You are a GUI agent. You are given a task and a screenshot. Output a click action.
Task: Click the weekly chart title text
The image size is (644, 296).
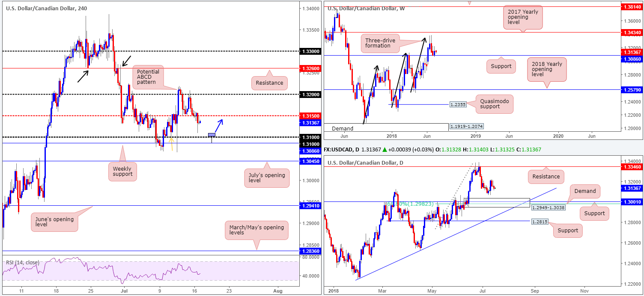pyautogui.click(x=366, y=8)
